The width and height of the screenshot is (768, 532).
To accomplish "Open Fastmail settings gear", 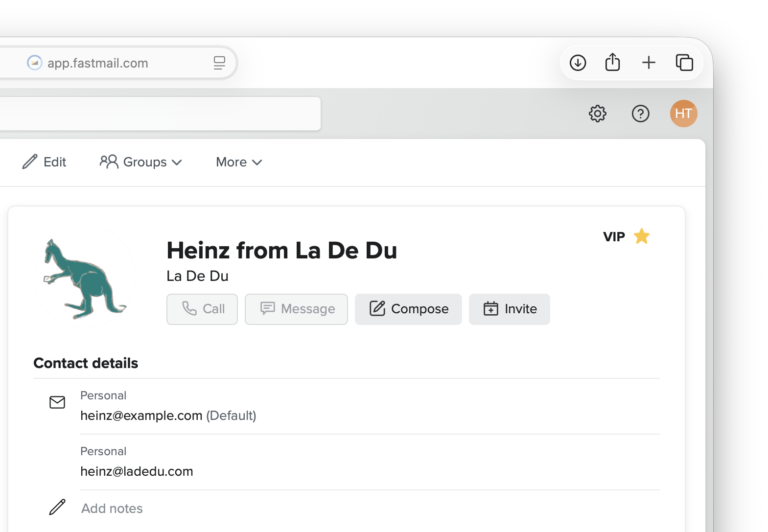I will pos(598,114).
